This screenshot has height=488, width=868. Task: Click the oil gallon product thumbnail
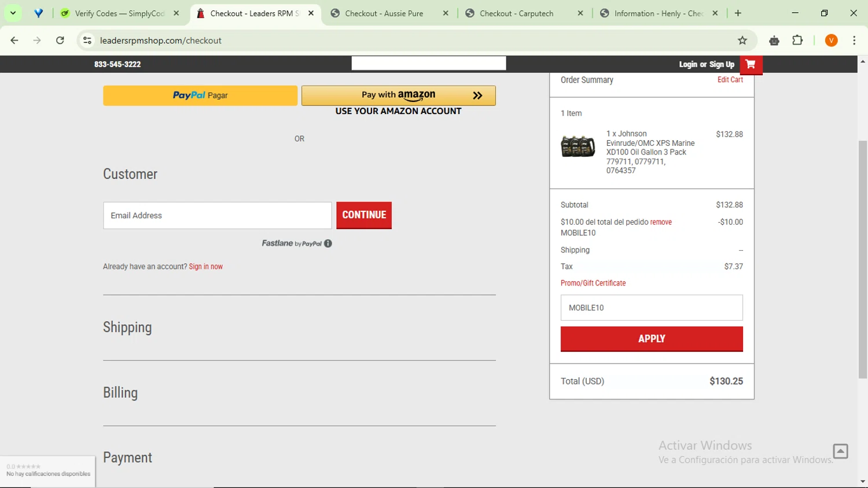click(578, 146)
